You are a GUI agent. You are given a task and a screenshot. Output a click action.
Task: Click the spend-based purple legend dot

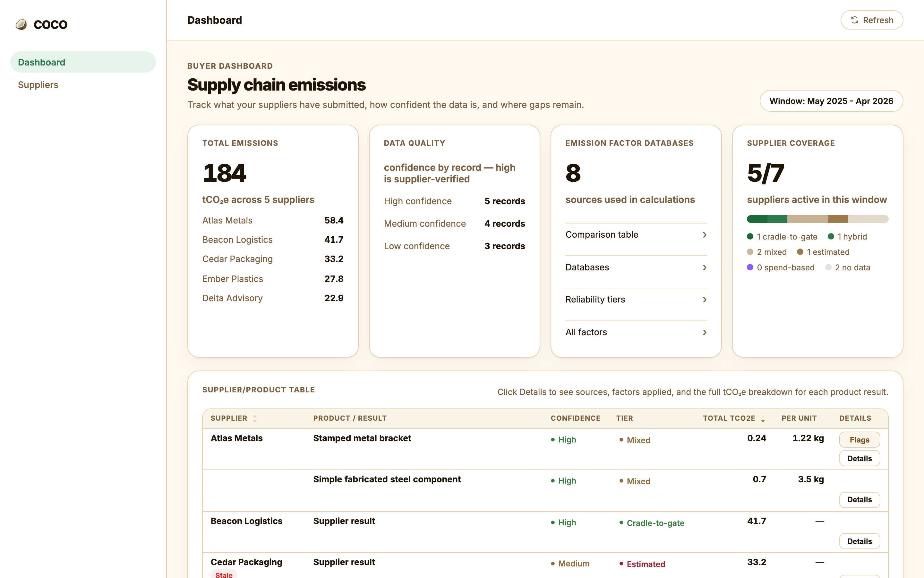pyautogui.click(x=750, y=267)
